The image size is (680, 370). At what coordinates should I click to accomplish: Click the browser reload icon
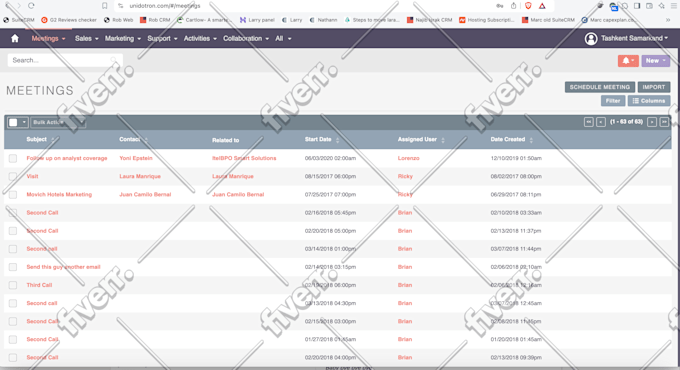click(31, 6)
